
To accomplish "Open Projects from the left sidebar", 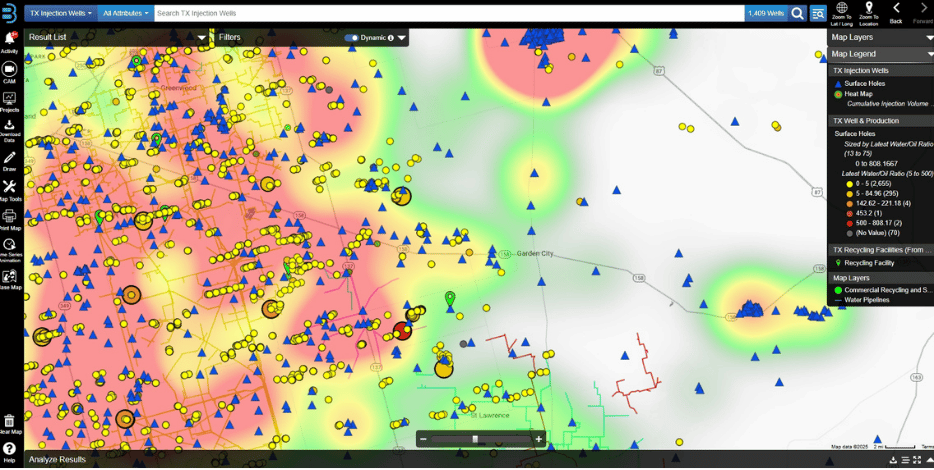I will coord(10,99).
